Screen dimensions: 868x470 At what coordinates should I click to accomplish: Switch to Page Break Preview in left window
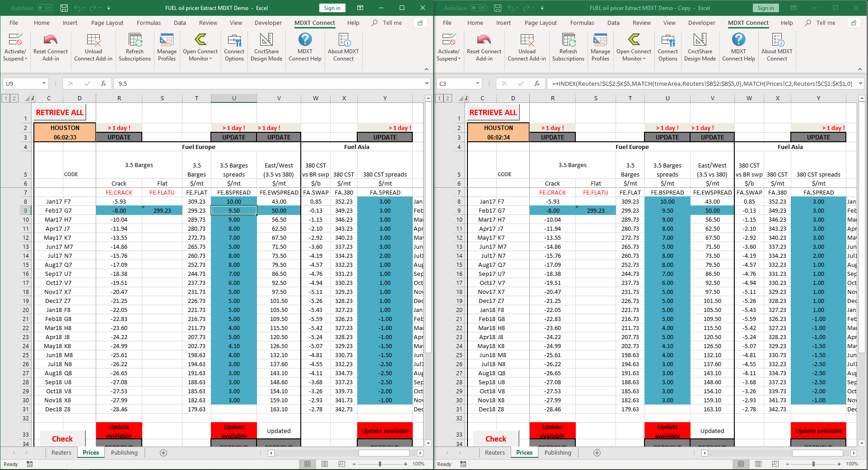coord(341,464)
